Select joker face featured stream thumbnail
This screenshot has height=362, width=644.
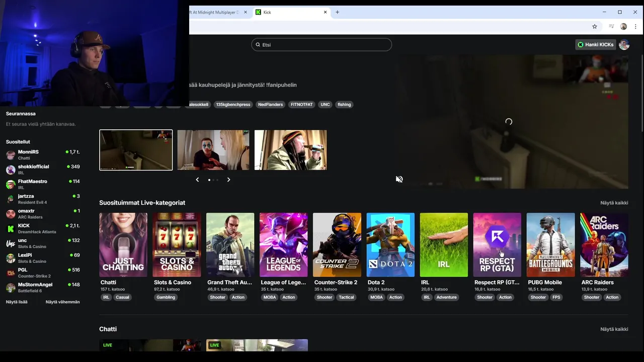(213, 150)
